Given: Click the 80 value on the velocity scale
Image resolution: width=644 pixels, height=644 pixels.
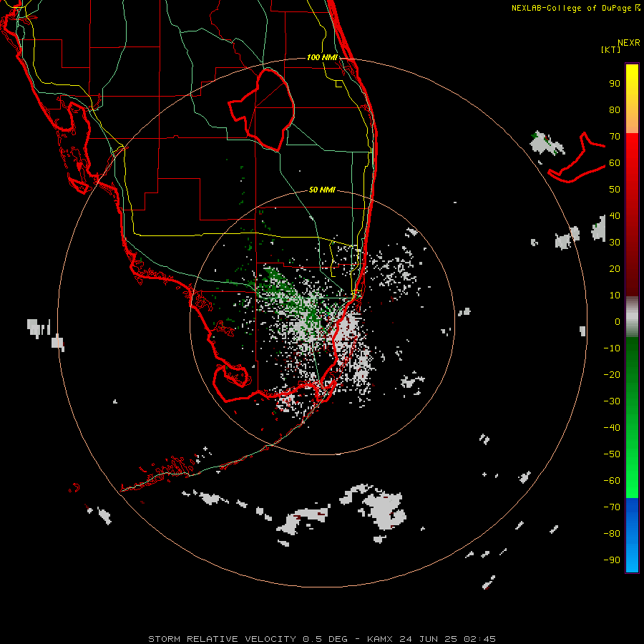Looking at the screenshot, I should pos(615,110).
